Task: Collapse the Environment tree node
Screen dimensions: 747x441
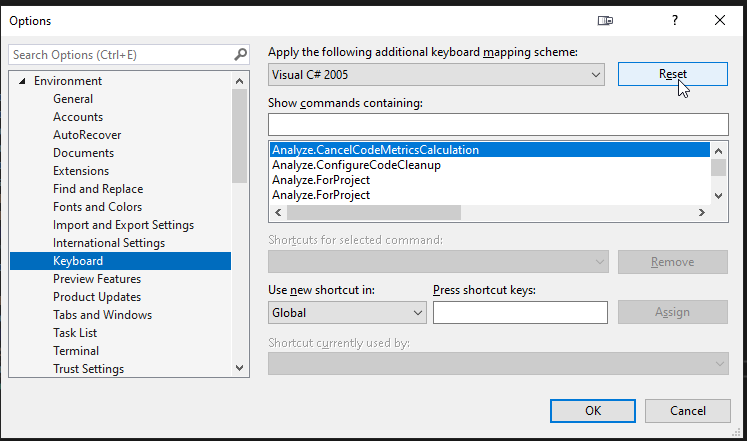Action: pyautogui.click(x=22, y=81)
